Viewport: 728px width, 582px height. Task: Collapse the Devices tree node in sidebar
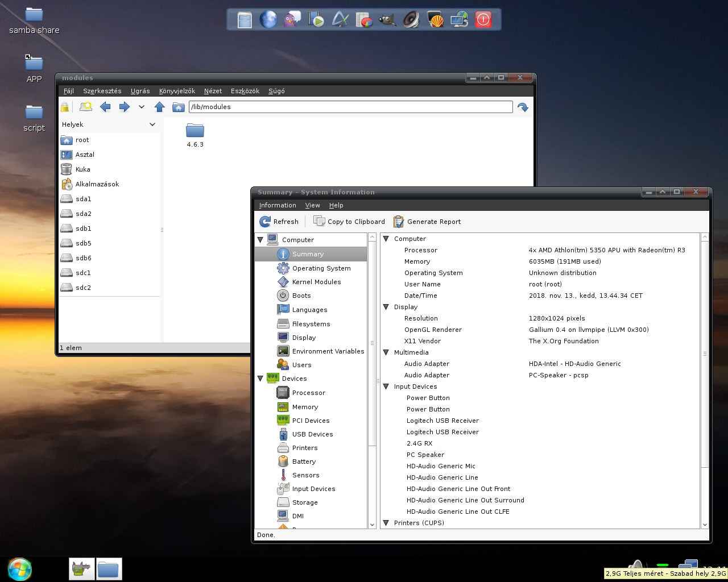pos(260,379)
